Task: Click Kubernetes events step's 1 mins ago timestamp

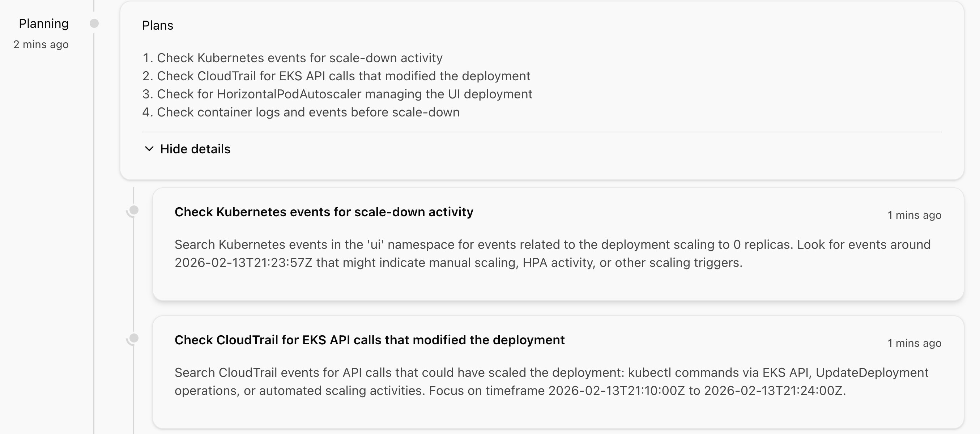Action: 914,215
